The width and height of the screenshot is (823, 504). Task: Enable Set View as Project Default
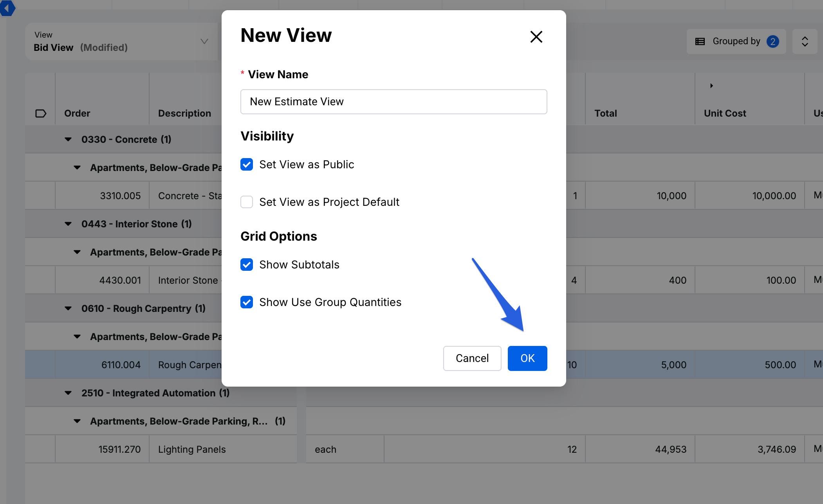tap(247, 202)
